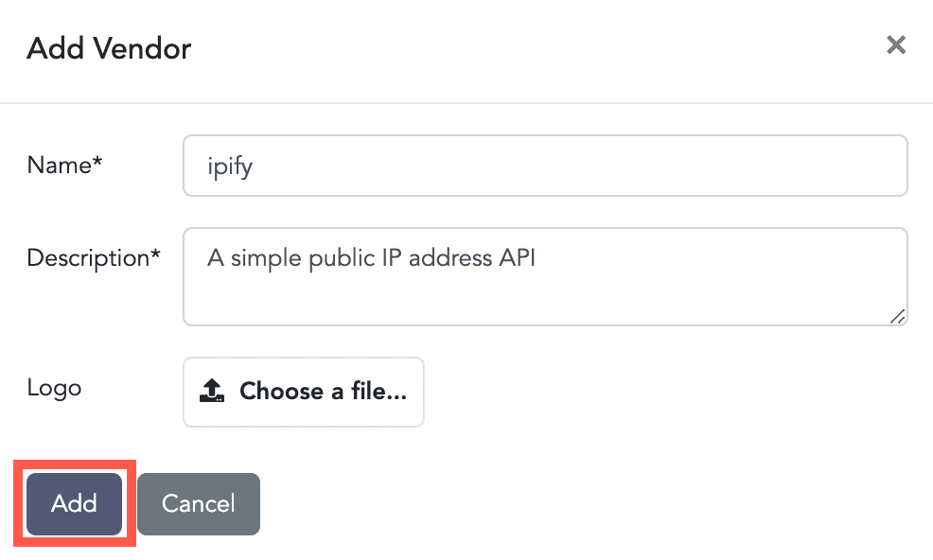This screenshot has height=560, width=933.
Task: Click the empty right side of the Name field
Action: click(757, 166)
